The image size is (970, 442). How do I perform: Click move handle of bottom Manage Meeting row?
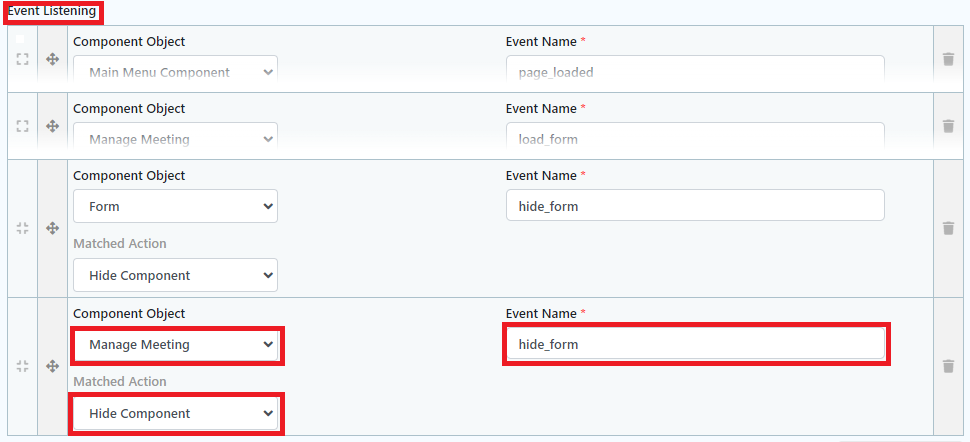coord(53,366)
